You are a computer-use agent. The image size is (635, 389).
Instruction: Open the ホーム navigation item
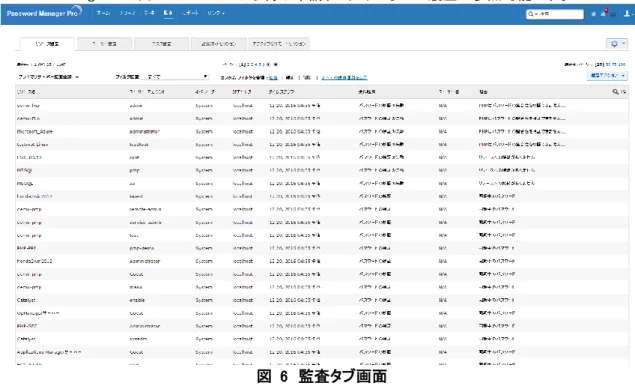click(x=103, y=13)
